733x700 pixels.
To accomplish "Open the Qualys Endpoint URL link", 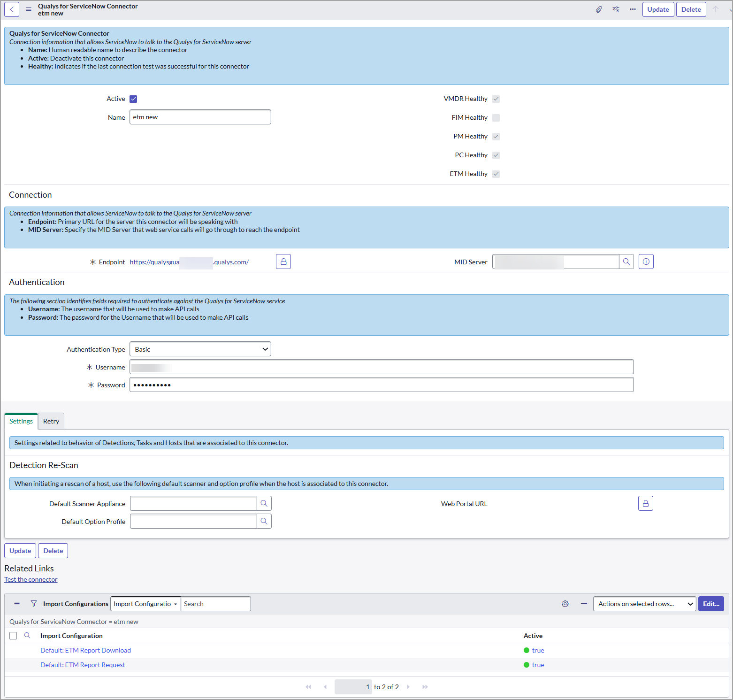I will [189, 262].
